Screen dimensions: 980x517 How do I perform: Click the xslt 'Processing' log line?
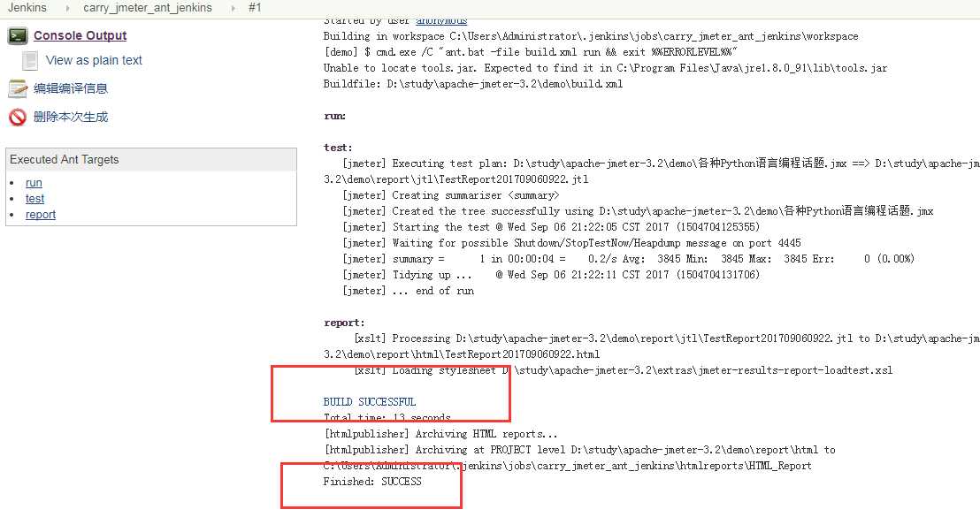[667, 338]
